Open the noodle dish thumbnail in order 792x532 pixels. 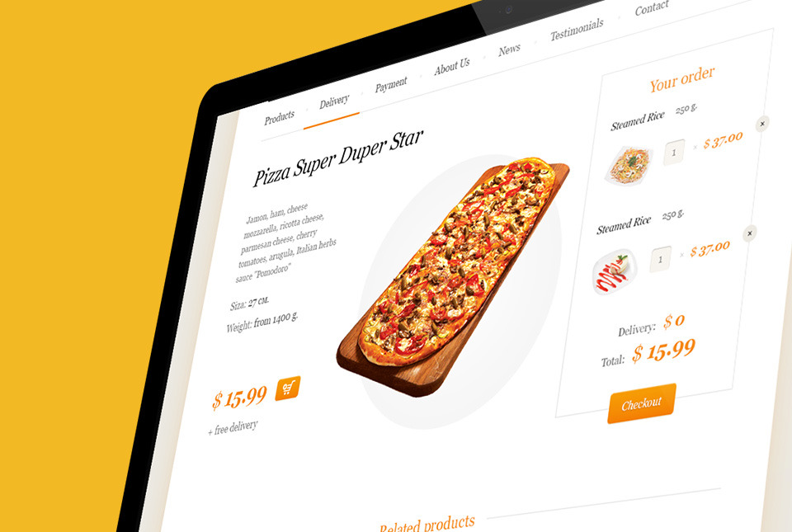point(629,164)
